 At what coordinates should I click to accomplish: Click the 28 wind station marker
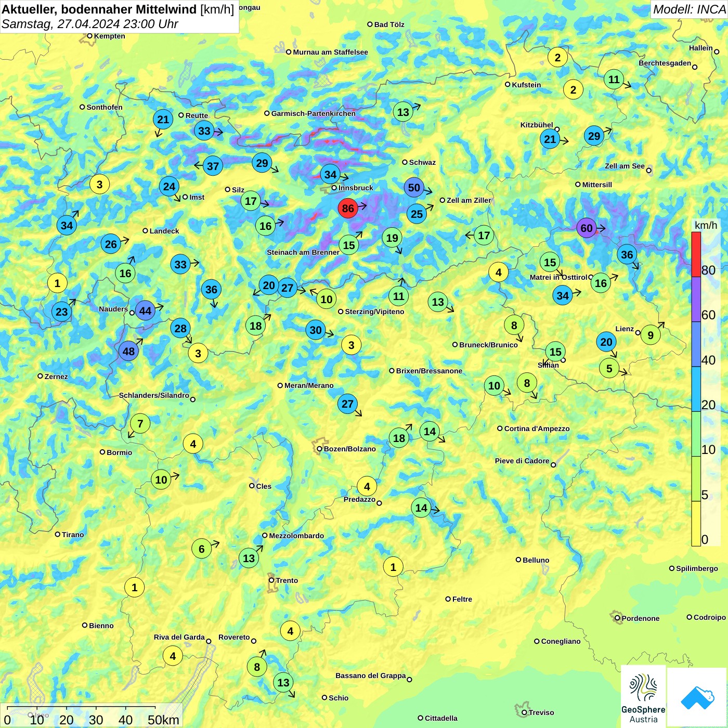(180, 328)
